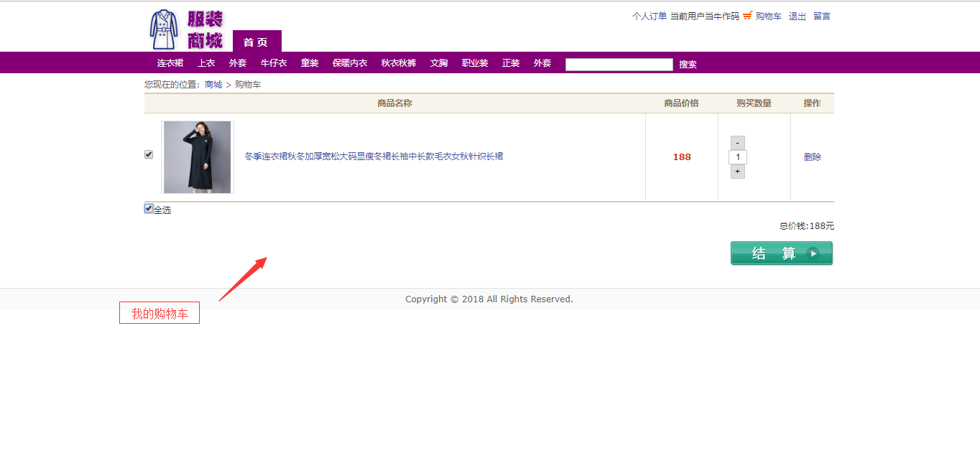980x471 pixels.
Task: Delete the dress item via 删除
Action: (812, 157)
